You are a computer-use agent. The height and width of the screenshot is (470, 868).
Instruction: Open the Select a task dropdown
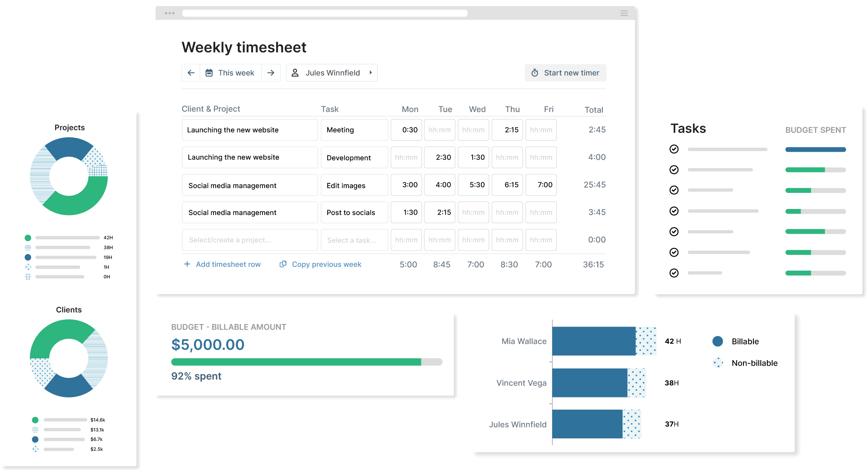354,240
